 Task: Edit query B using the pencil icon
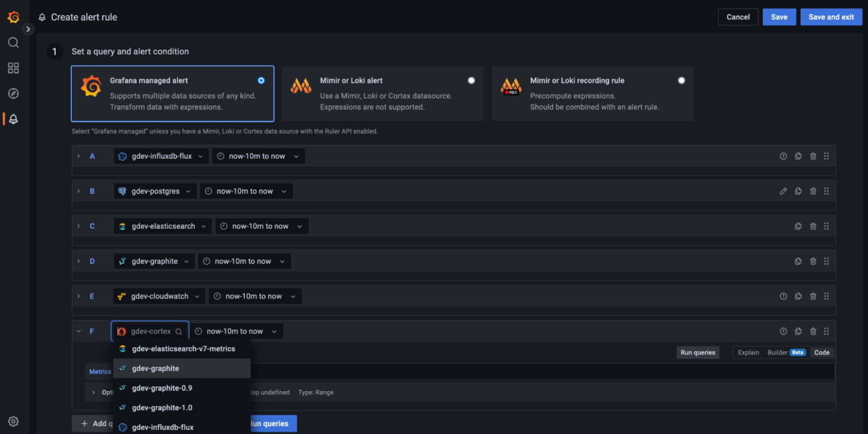783,191
